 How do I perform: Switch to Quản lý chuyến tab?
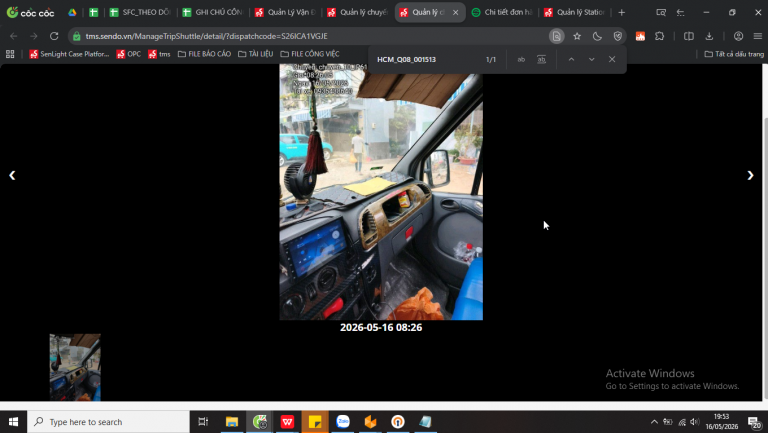[x=357, y=12]
